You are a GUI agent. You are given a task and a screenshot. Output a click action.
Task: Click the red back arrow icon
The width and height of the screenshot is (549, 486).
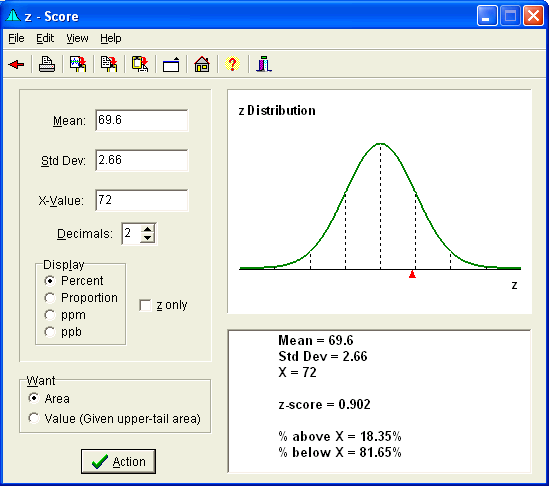coord(16,64)
